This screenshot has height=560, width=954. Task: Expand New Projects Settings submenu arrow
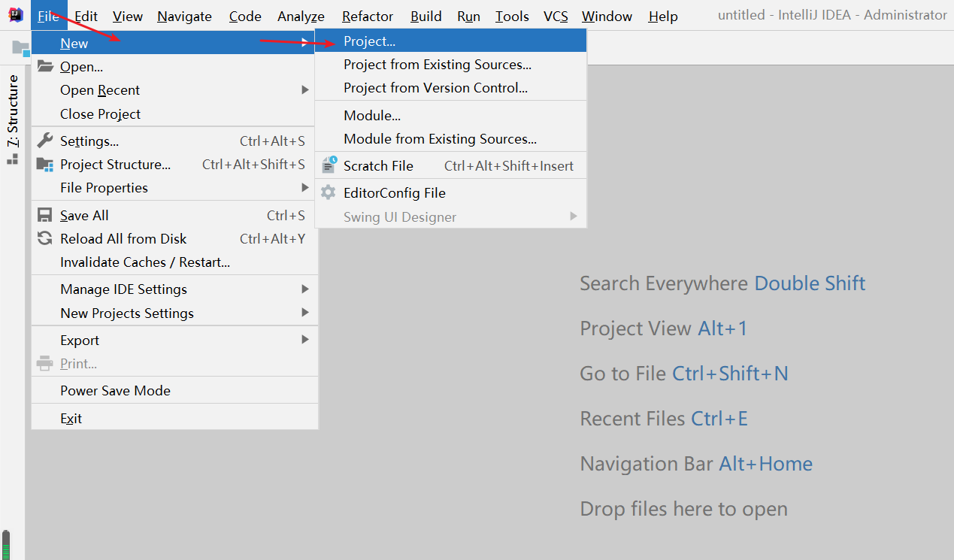coord(305,313)
